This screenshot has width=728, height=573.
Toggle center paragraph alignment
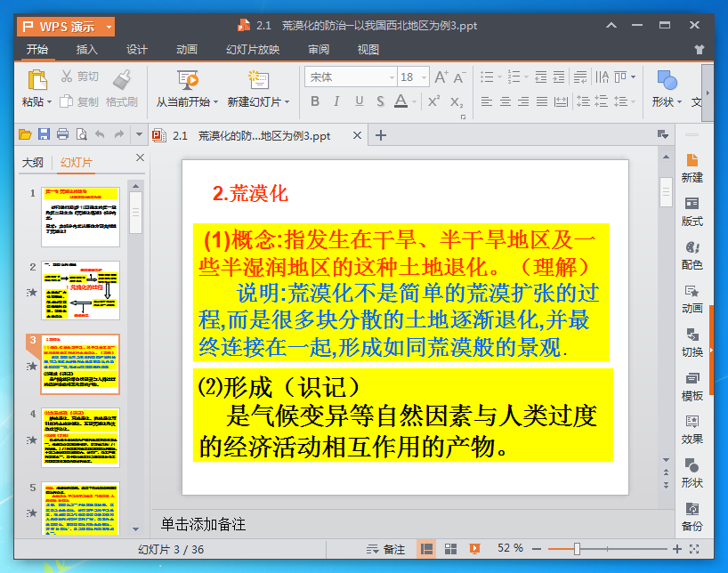coord(506,101)
